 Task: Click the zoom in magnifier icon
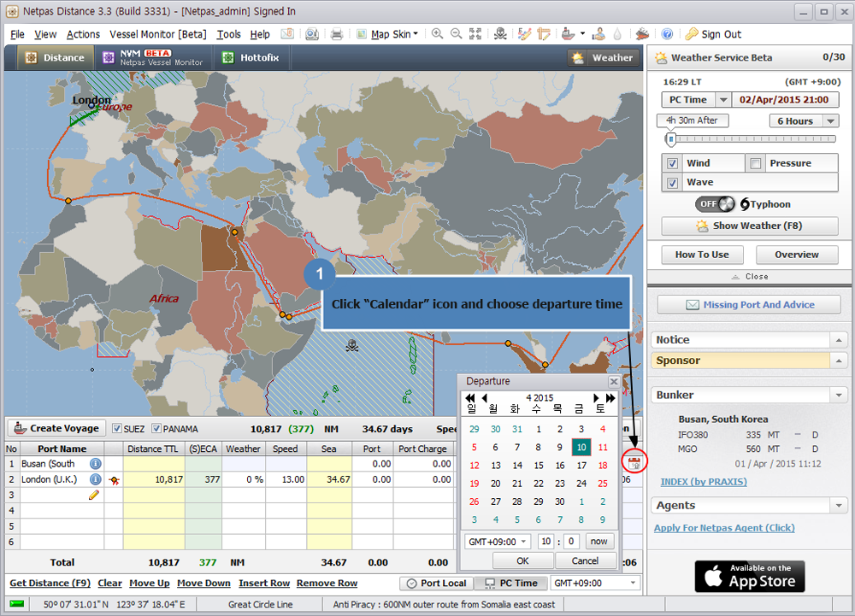pyautogui.click(x=437, y=34)
